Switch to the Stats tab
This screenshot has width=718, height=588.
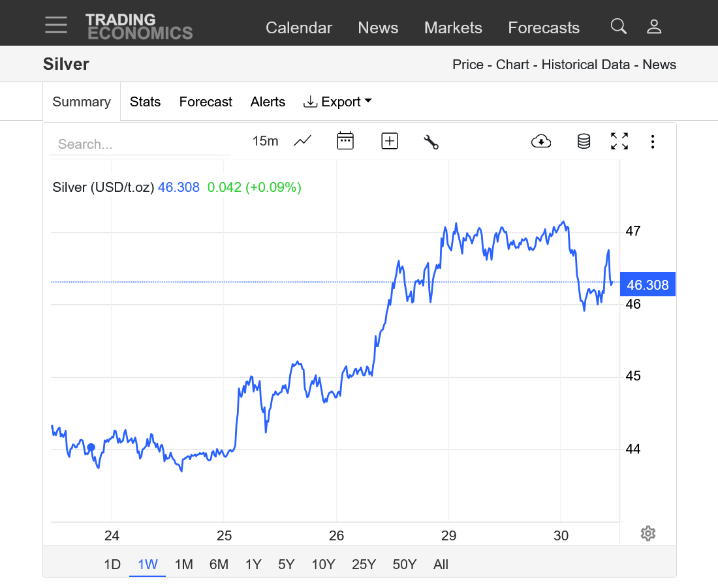145,102
